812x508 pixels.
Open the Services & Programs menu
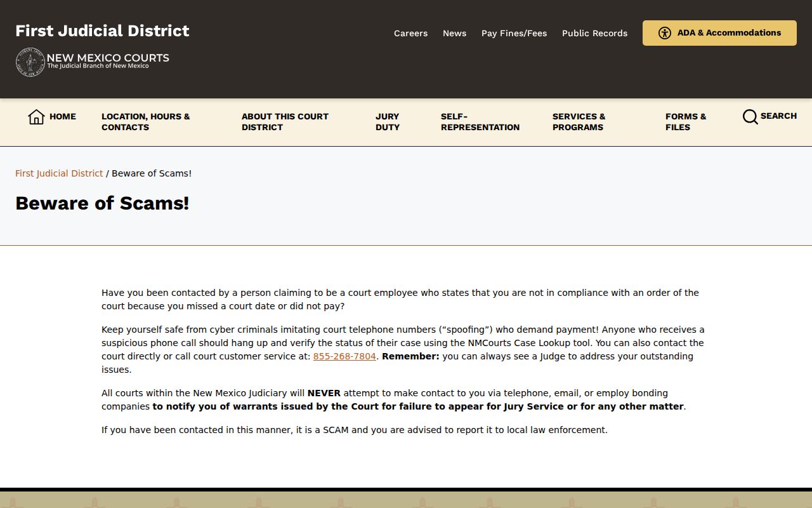click(579, 122)
